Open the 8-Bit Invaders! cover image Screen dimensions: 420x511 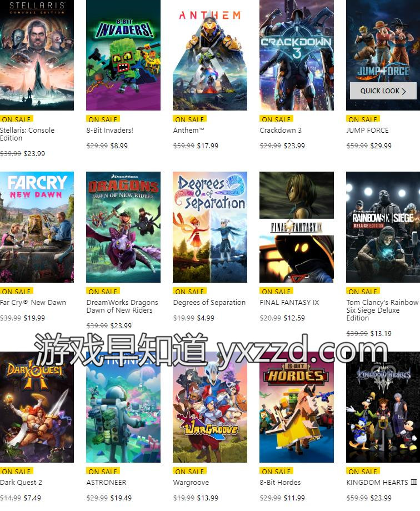coord(123,55)
